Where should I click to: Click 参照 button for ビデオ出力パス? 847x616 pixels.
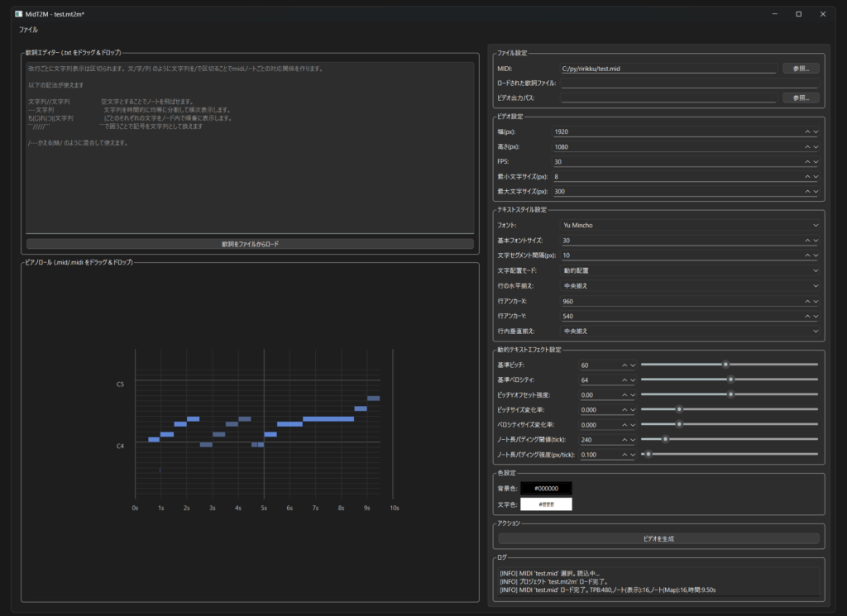point(801,98)
